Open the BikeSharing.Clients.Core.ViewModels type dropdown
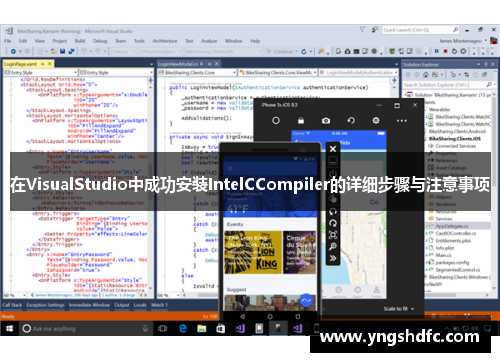 278,72
